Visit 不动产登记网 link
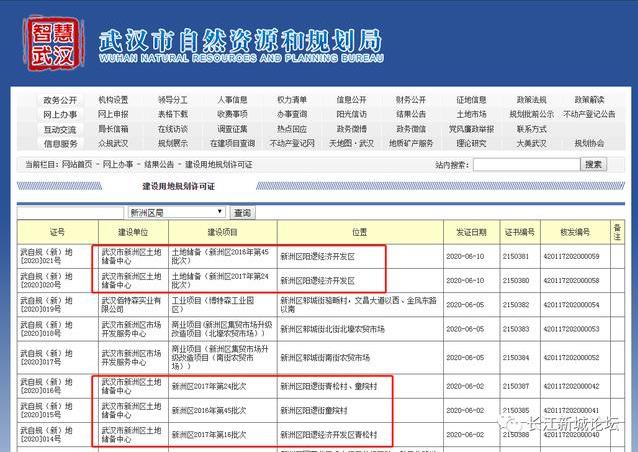638x452 pixels. click(292, 143)
